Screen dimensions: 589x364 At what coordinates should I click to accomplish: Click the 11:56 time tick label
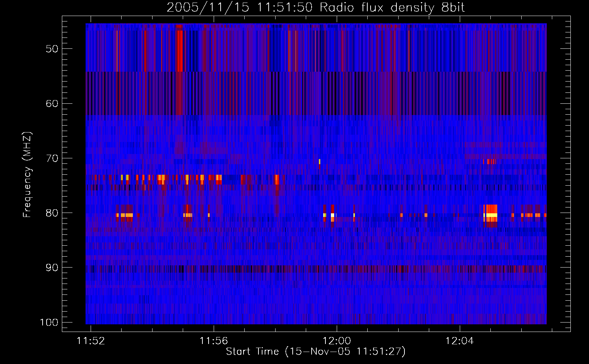214,341
